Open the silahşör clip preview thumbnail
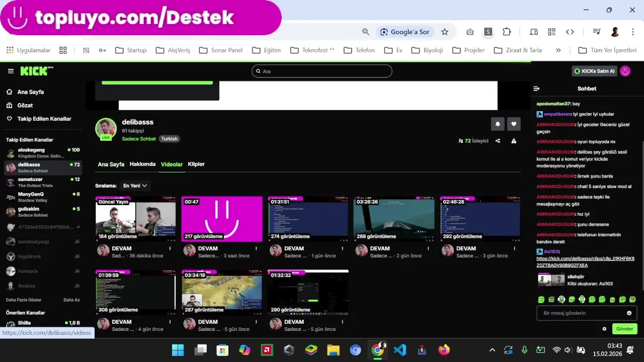Image resolution: width=644 pixels, height=362 pixels. coord(551,280)
